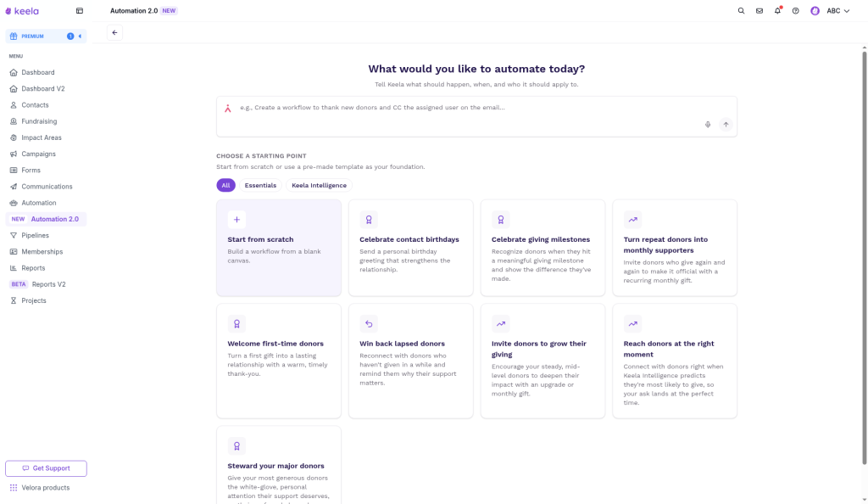Screen dimensions: 868x504
Task: Choose Turn repeat donors into monthly supporters
Action: (665, 245)
